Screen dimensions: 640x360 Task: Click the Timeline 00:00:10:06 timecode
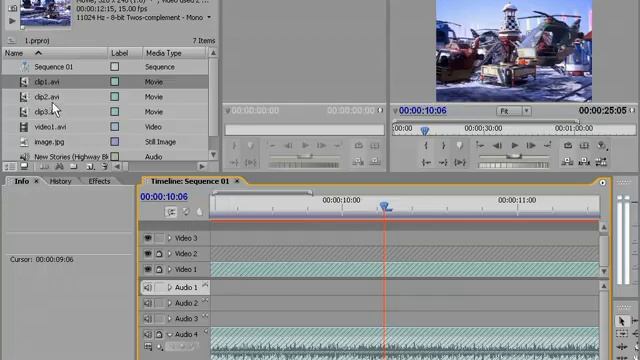point(164,197)
